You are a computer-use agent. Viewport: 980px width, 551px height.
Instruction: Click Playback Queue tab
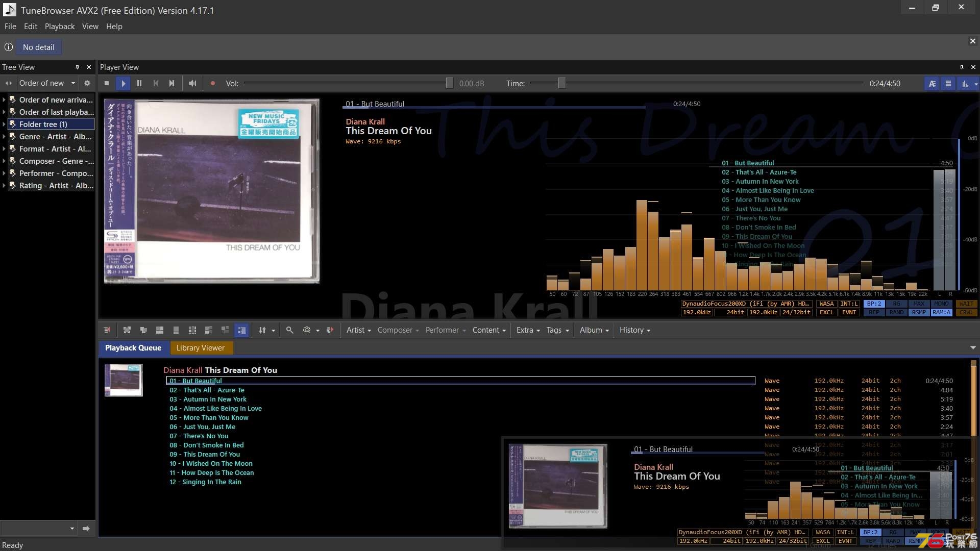133,348
